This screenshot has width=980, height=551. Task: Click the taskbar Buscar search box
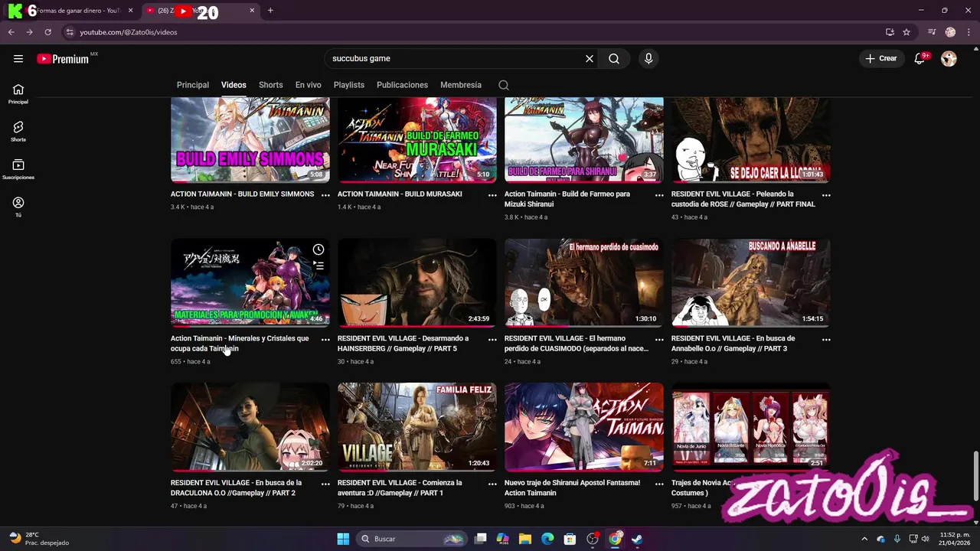pyautogui.click(x=413, y=539)
